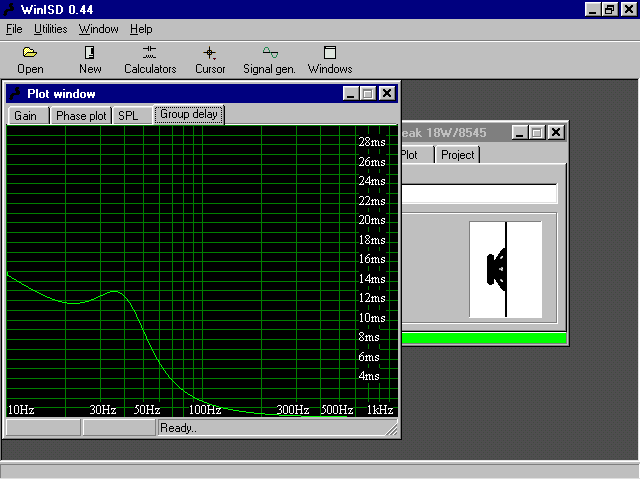Click the Ready.. status bar text
640x480 pixels.
click(178, 428)
